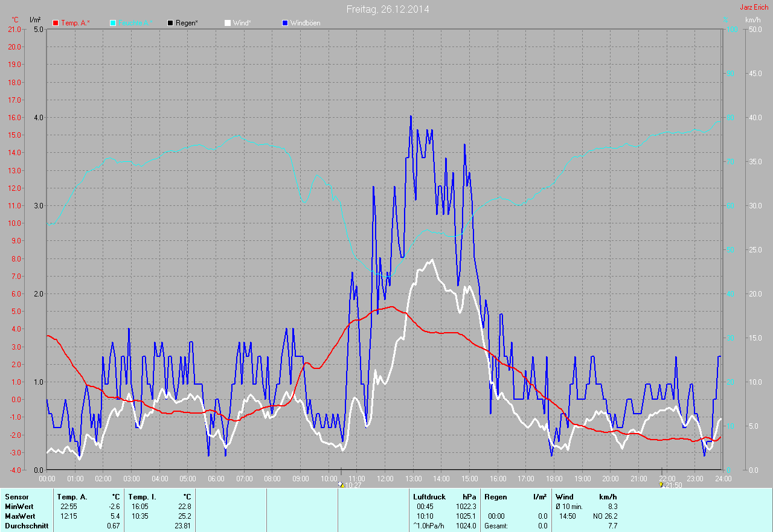This screenshot has width=773, height=532.
Task: Click the '18:00' label on the time axis
Action: 554,479
